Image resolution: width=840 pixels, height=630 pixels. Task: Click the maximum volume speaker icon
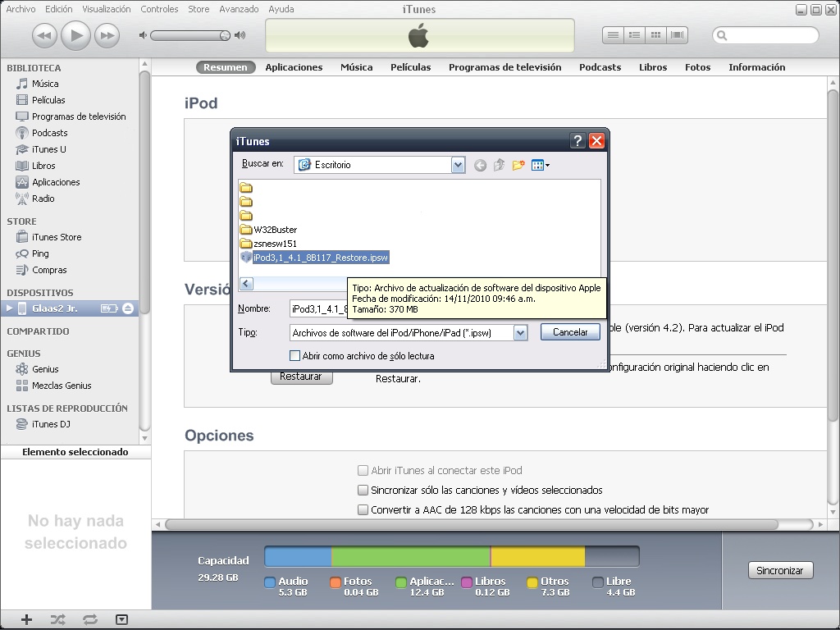click(240, 35)
